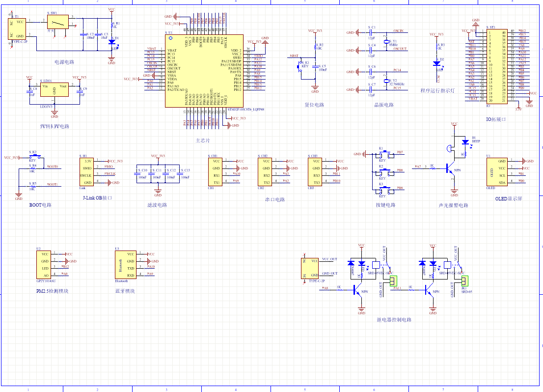Click the CH3 serial port connector
Image resolution: width=543 pixels, height=392 pixels.
(317, 171)
